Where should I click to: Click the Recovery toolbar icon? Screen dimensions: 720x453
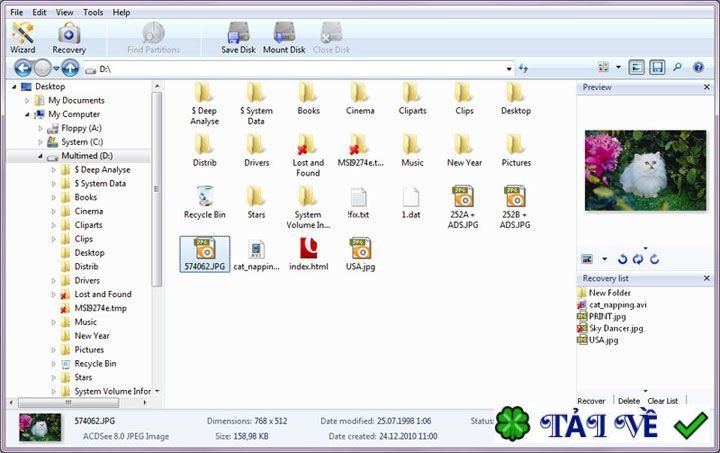tap(69, 37)
